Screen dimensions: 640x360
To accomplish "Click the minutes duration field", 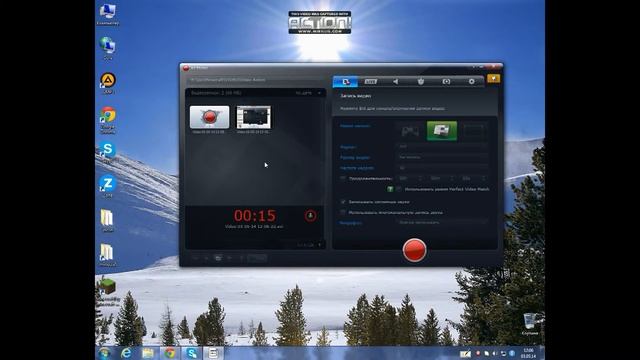I will tap(442, 178).
